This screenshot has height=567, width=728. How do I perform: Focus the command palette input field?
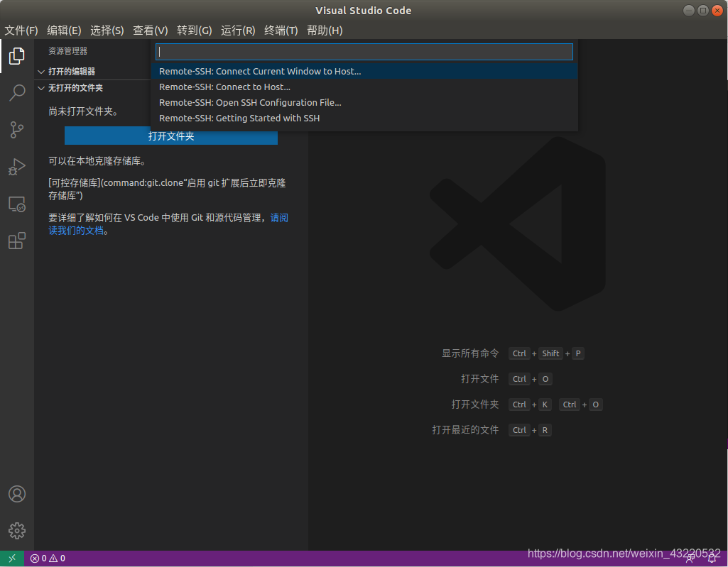tap(364, 52)
